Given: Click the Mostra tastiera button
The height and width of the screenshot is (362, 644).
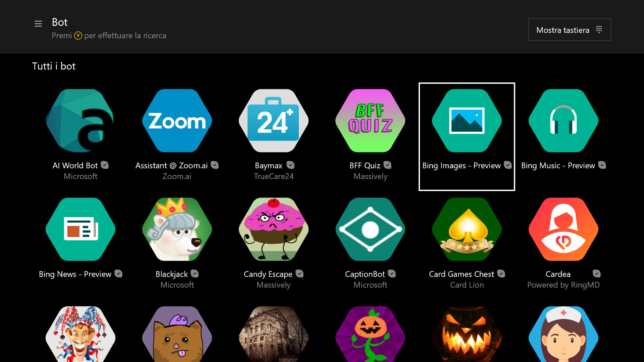Looking at the screenshot, I should tap(570, 29).
